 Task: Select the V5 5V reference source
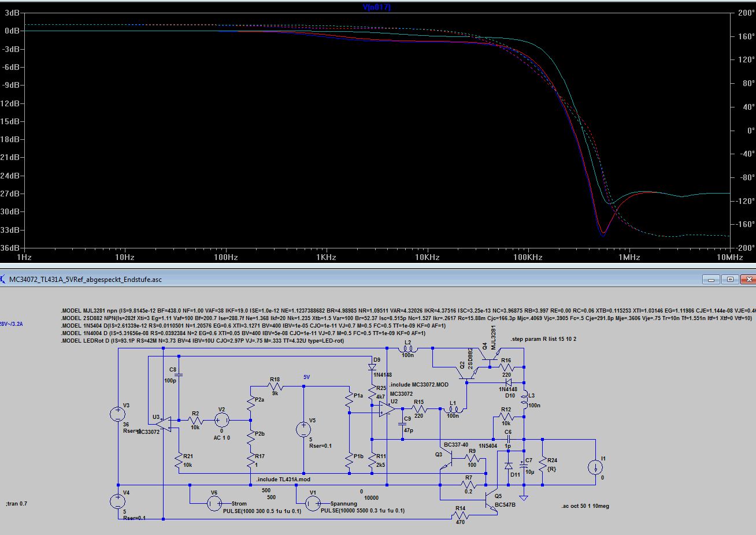click(x=303, y=429)
